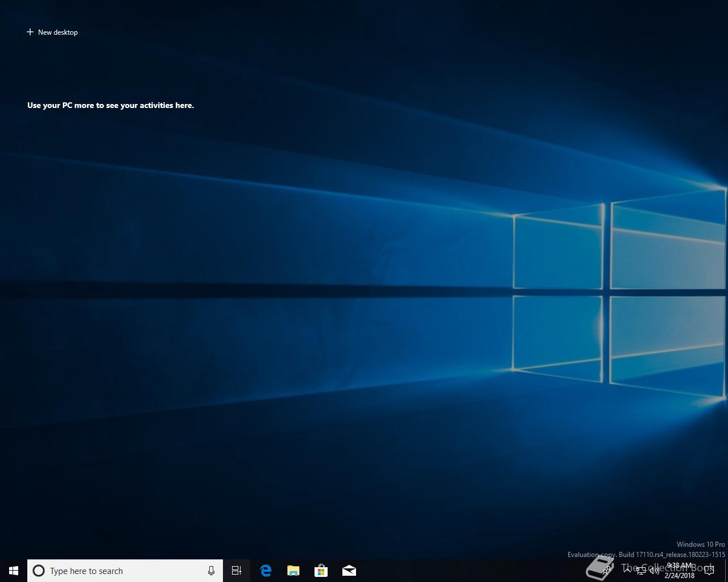Launch Microsoft Edge from taskbar
This screenshot has width=728, height=582.
265,571
